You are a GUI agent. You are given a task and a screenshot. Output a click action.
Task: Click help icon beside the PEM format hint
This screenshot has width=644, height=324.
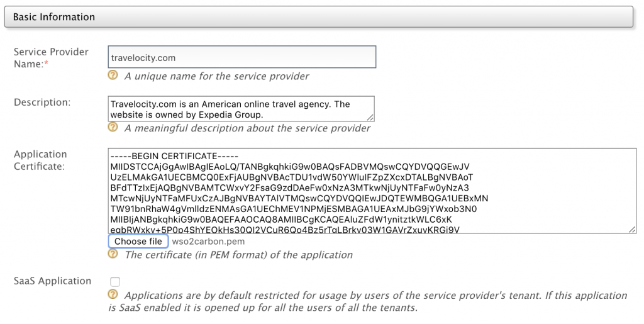113,254
